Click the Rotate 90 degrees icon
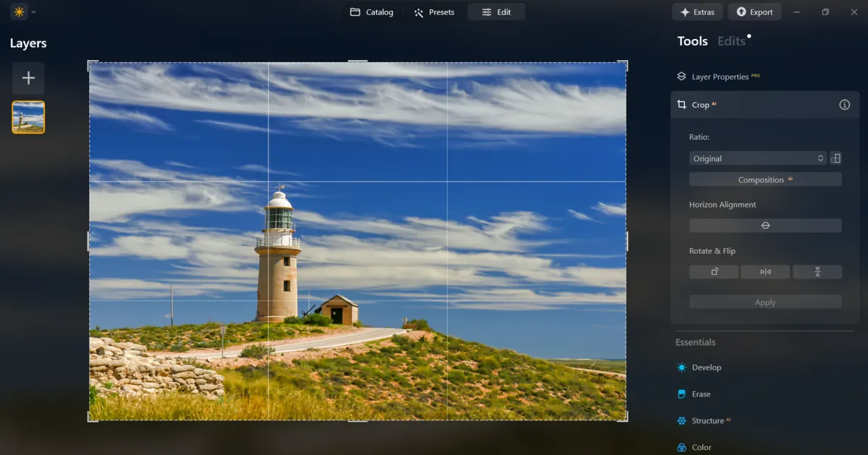This screenshot has width=868, height=455. click(713, 271)
